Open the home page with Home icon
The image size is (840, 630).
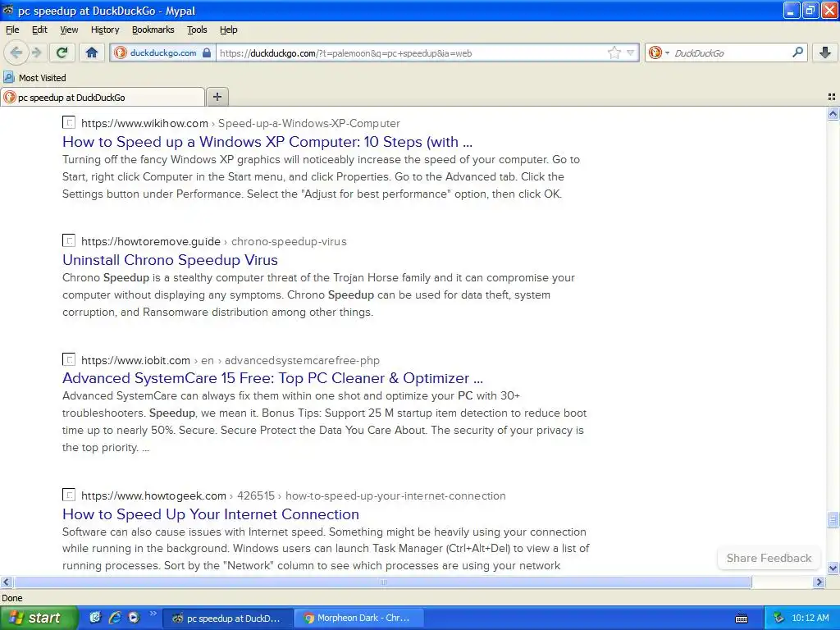click(x=92, y=52)
